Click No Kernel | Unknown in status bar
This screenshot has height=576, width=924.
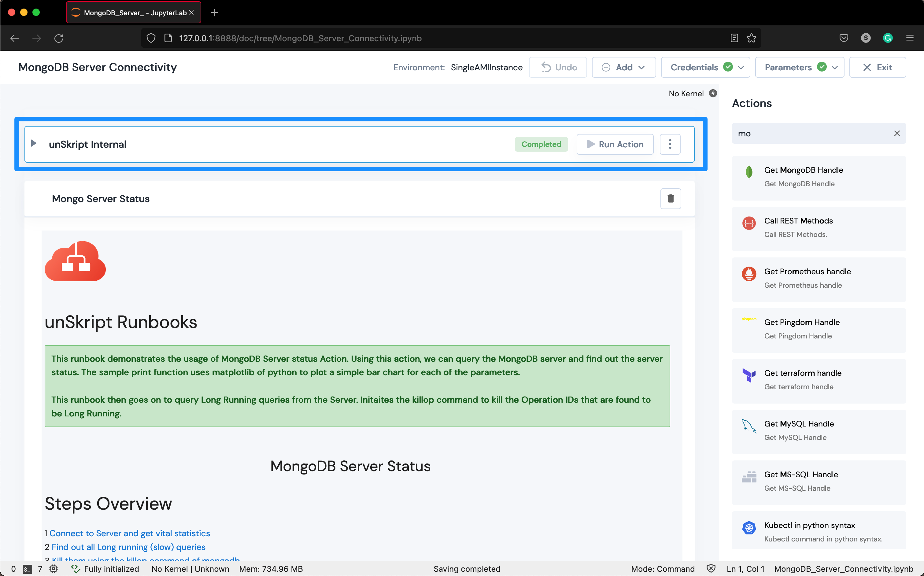[x=190, y=569]
